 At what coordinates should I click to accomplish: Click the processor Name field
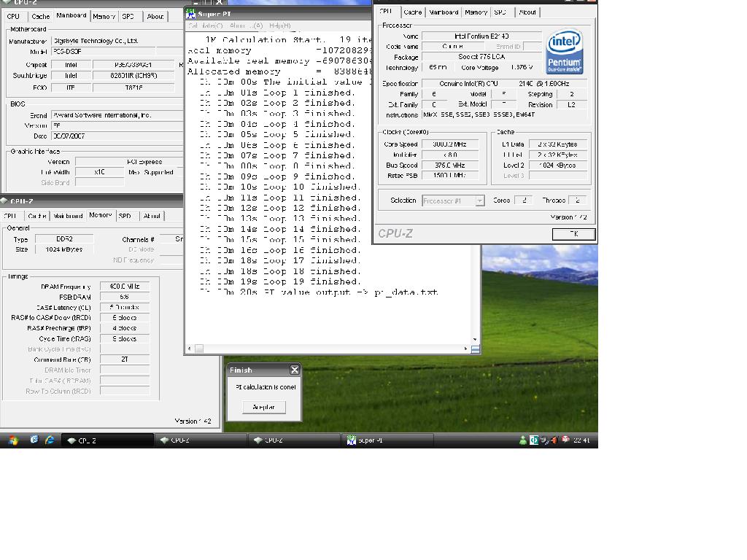pyautogui.click(x=481, y=36)
